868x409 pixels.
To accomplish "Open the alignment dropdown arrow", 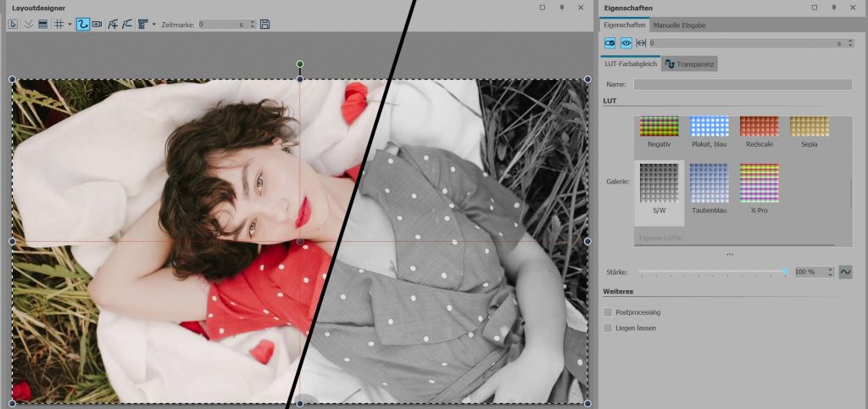I will (153, 25).
